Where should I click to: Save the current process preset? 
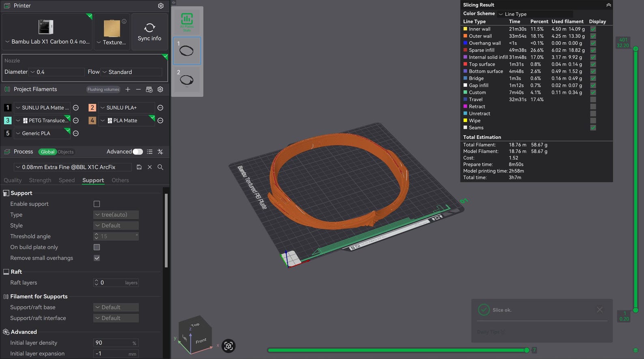pyautogui.click(x=139, y=167)
